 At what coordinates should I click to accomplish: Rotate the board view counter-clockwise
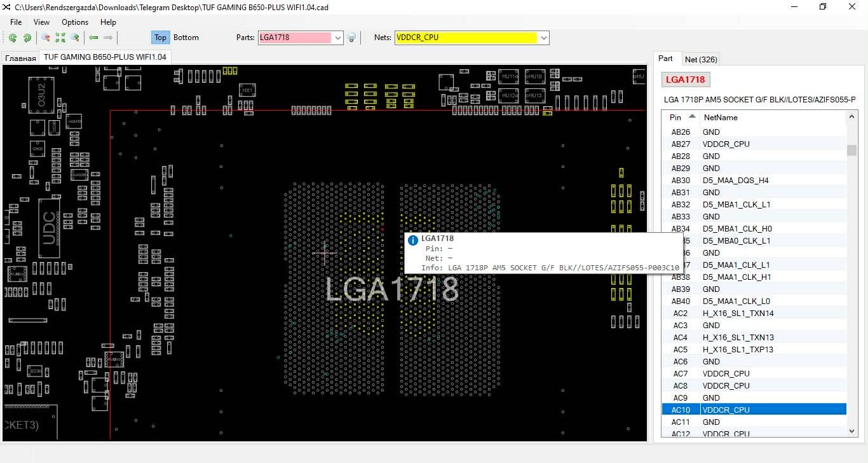click(x=13, y=38)
